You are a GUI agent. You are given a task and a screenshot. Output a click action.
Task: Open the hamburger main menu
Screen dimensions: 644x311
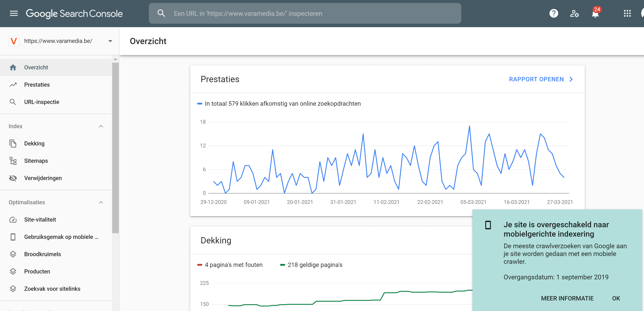pos(14,13)
